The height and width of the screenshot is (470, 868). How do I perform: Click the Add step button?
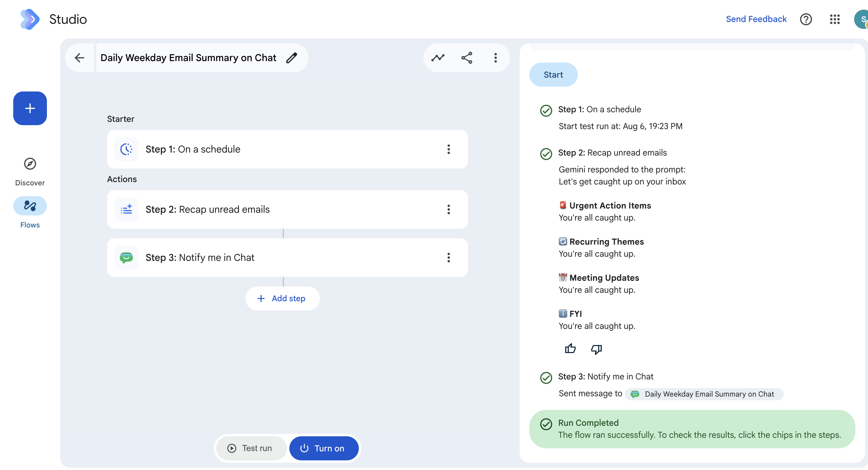[x=282, y=298]
